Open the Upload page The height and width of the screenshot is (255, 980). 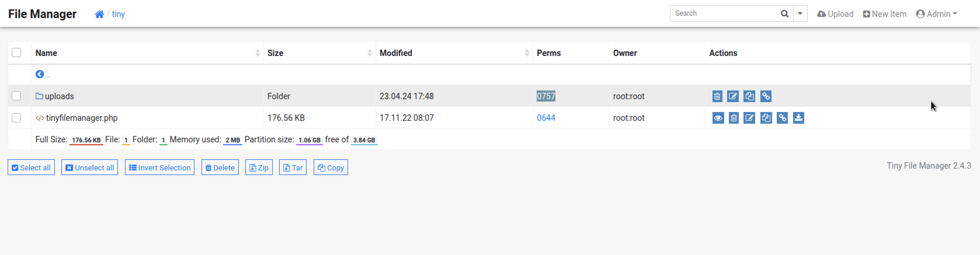835,14
